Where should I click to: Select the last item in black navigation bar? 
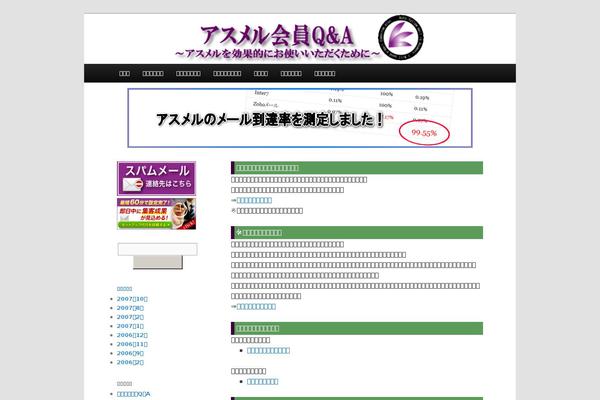click(x=324, y=73)
